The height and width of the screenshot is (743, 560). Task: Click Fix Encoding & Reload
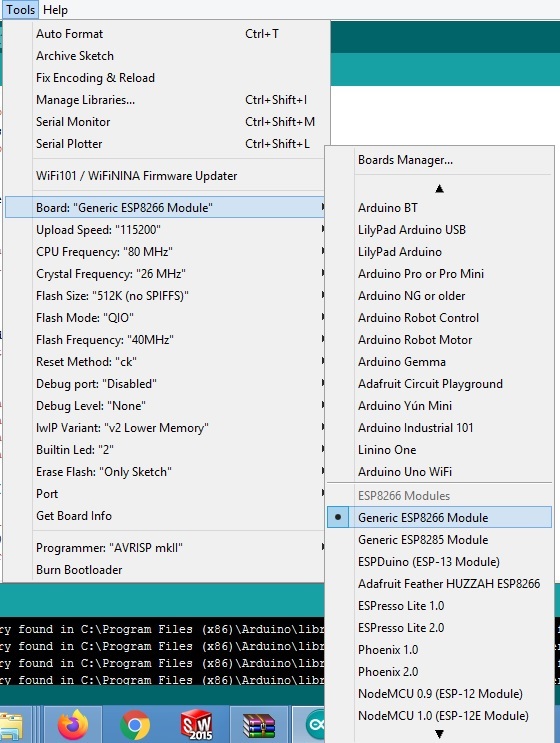click(165, 78)
